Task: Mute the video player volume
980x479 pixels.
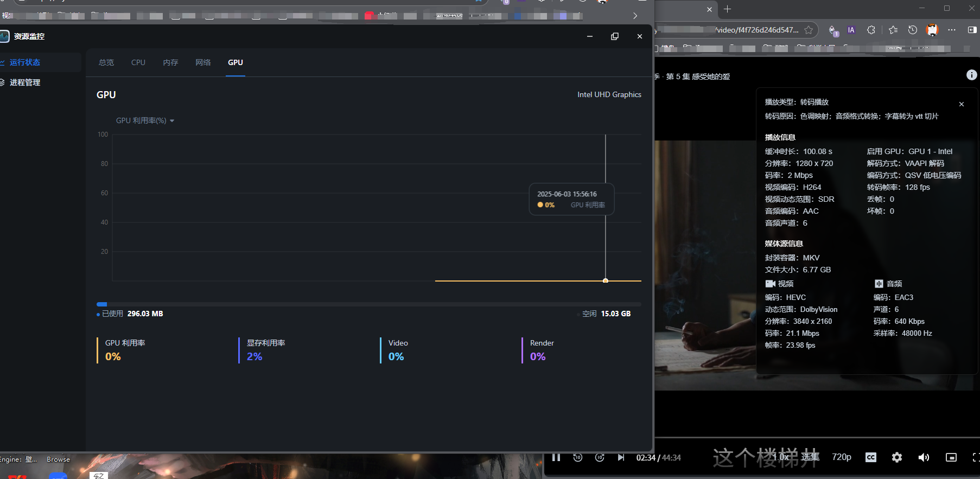Action: pyautogui.click(x=924, y=457)
